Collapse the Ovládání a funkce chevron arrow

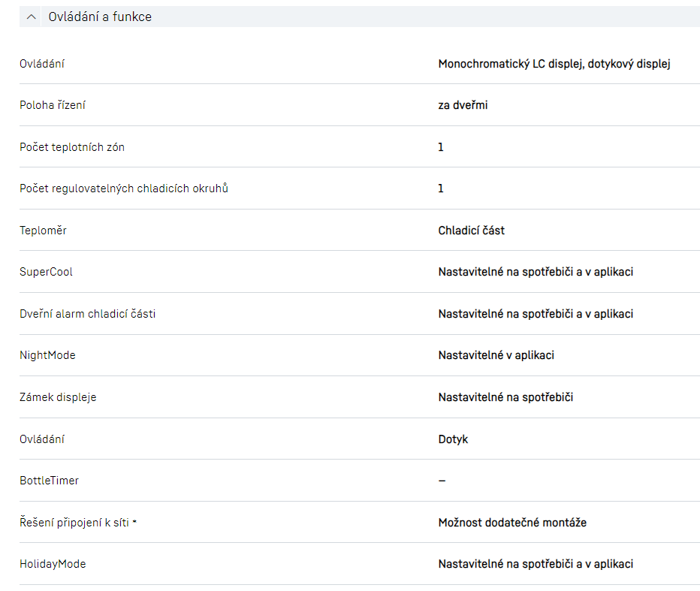[31, 17]
